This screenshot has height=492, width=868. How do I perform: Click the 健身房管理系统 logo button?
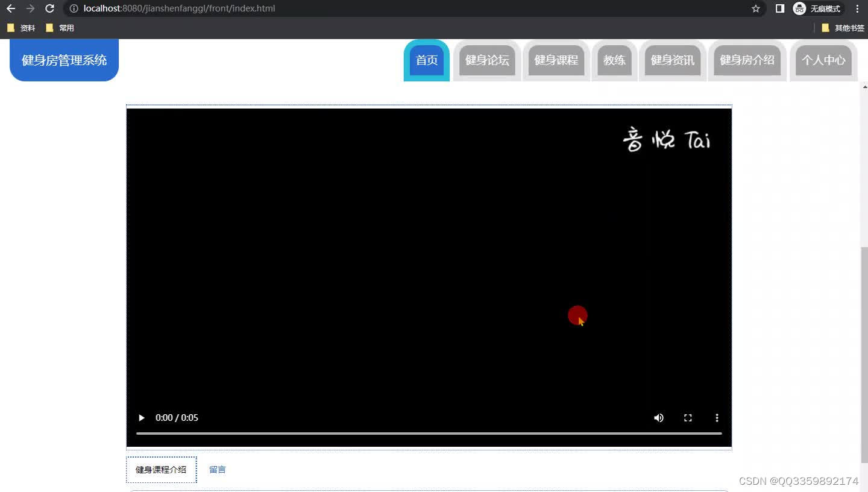(x=64, y=60)
